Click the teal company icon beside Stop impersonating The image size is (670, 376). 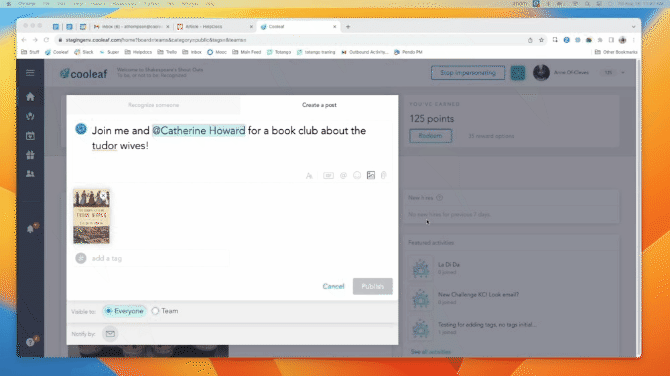518,73
